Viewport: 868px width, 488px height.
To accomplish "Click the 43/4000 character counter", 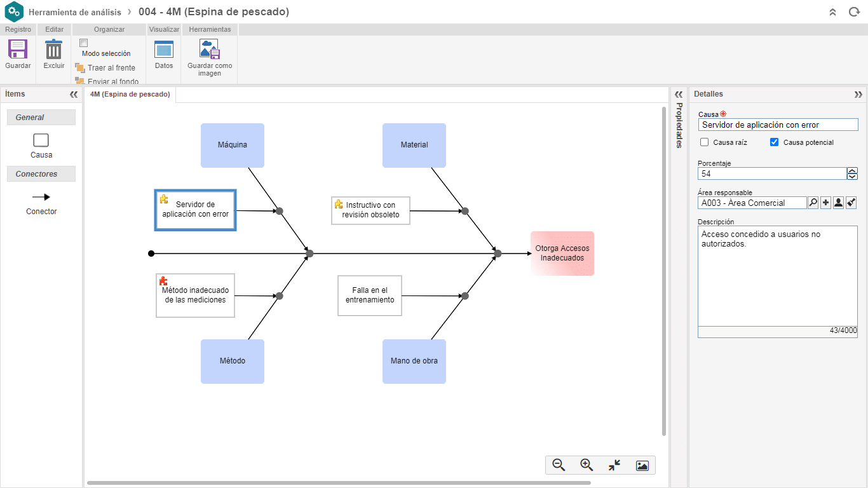I will (x=843, y=330).
